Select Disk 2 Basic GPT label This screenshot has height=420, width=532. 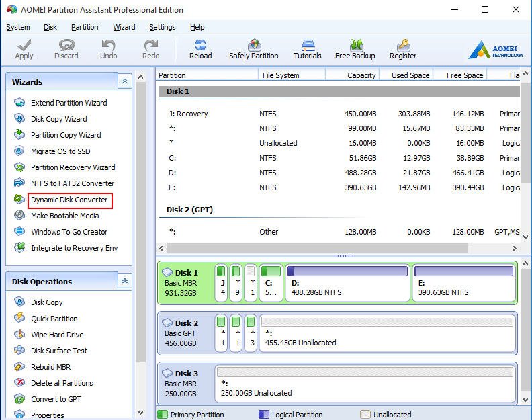tap(181, 333)
